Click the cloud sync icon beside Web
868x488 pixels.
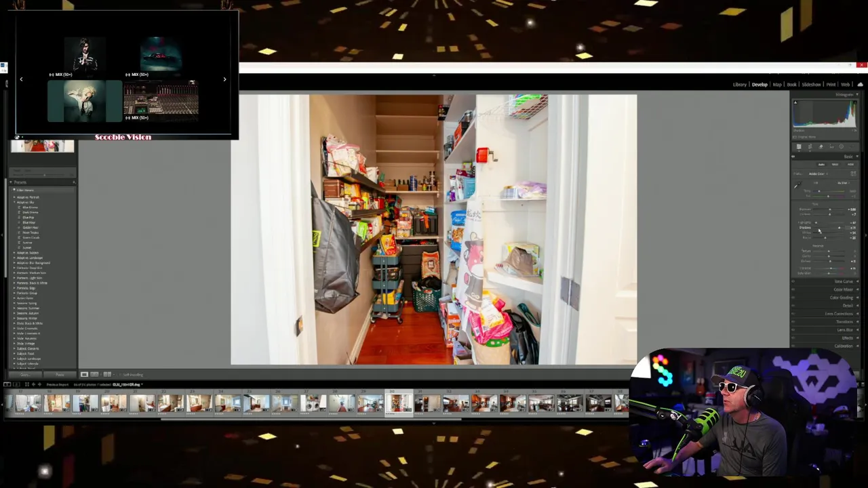pyautogui.click(x=861, y=85)
